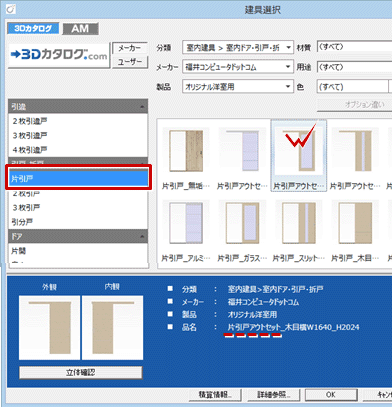The image size is (392, 407).
Task: Select the 片引戸_アルミ door thumbnail
Action: (186, 223)
